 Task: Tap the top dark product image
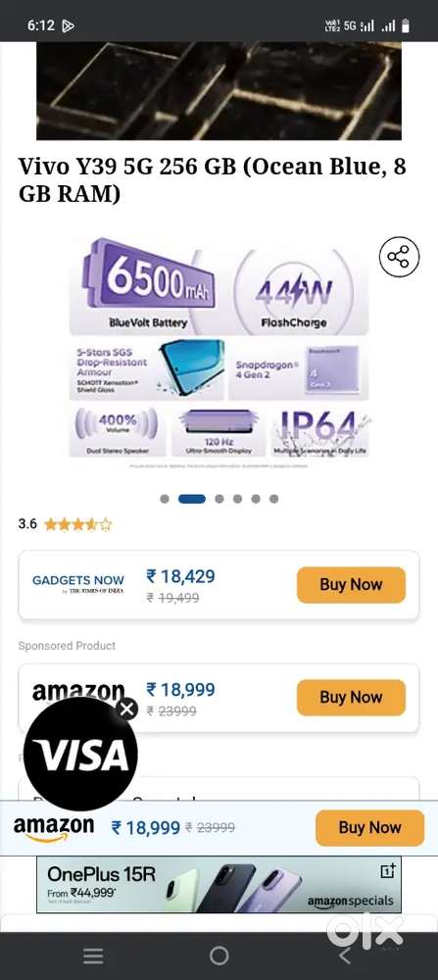tap(219, 90)
